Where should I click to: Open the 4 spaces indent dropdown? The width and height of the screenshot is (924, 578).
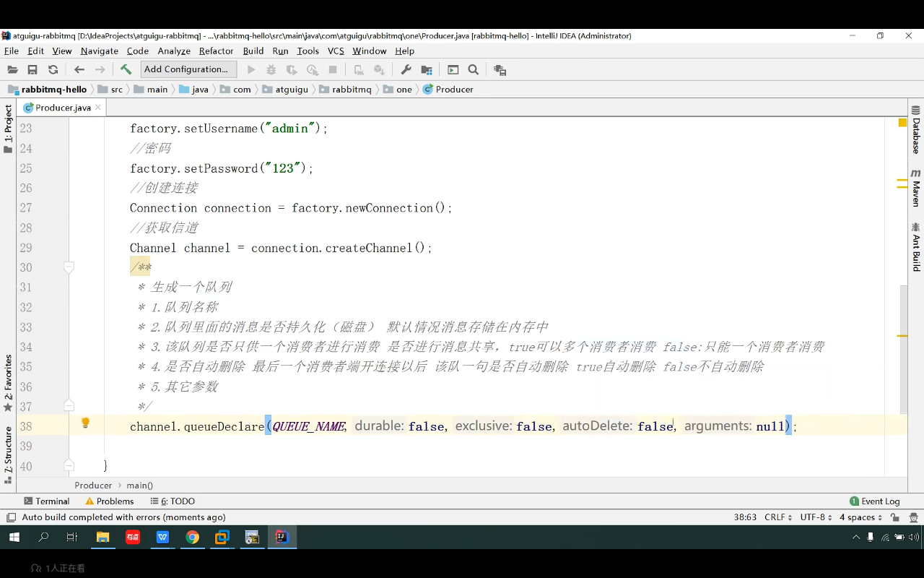[860, 517]
